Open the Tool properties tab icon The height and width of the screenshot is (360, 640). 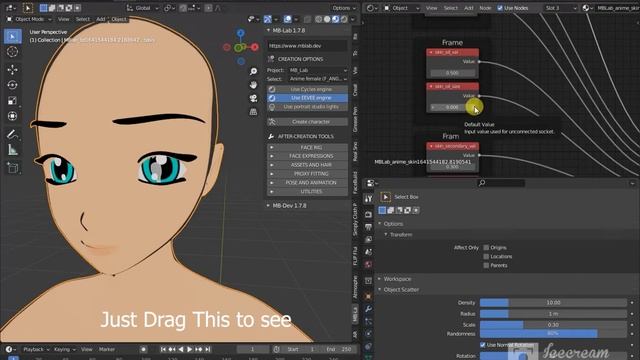pyautogui.click(x=368, y=199)
